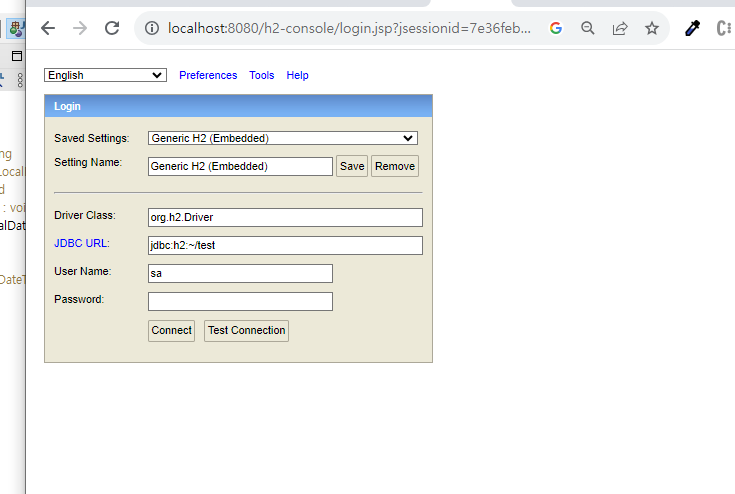The height and width of the screenshot is (494, 735).
Task: Remove the current saved setting
Action: pyautogui.click(x=395, y=166)
